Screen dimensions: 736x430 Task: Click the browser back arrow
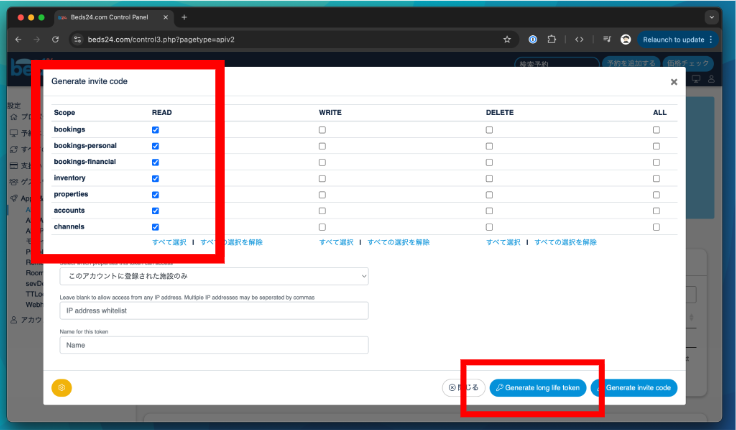pyautogui.click(x=18, y=40)
